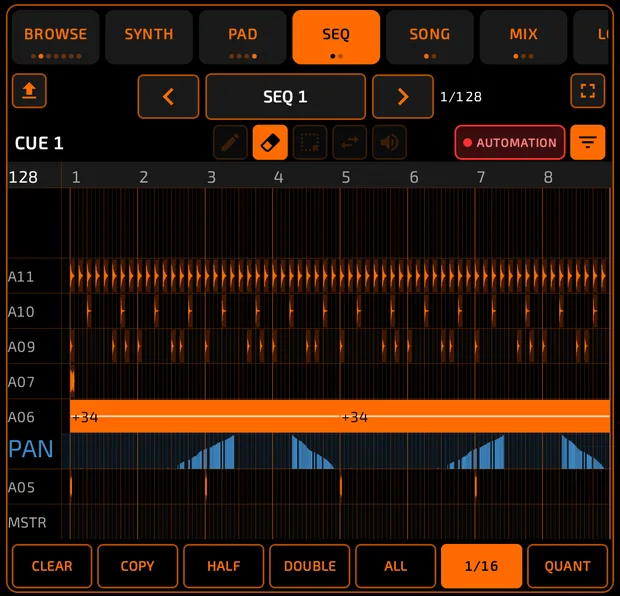Select the A10 track label

click(x=21, y=312)
